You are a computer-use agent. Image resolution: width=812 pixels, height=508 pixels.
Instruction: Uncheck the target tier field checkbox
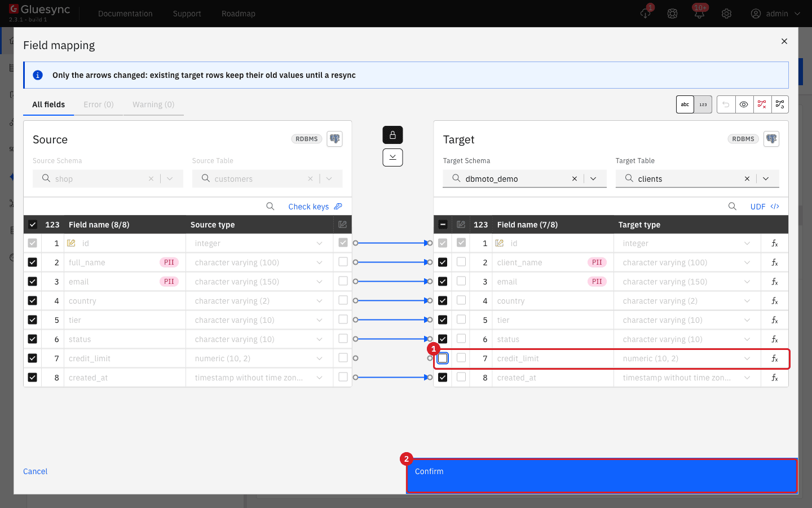443,320
